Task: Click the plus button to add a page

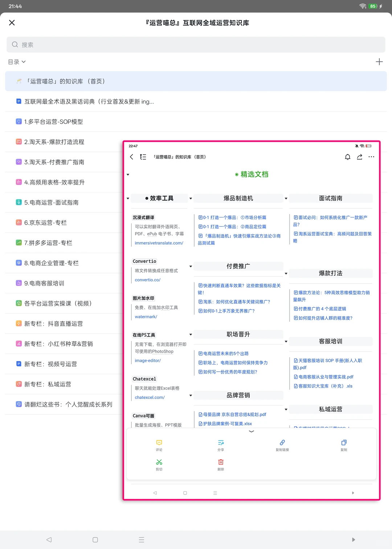Action: 379,61
